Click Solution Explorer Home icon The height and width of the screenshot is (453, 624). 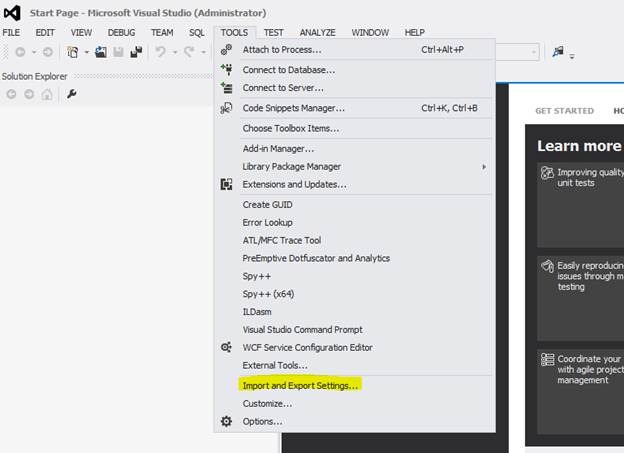point(47,94)
